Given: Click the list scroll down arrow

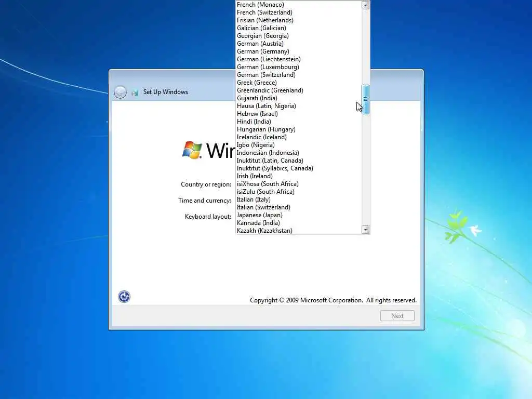Looking at the screenshot, I should [x=365, y=230].
